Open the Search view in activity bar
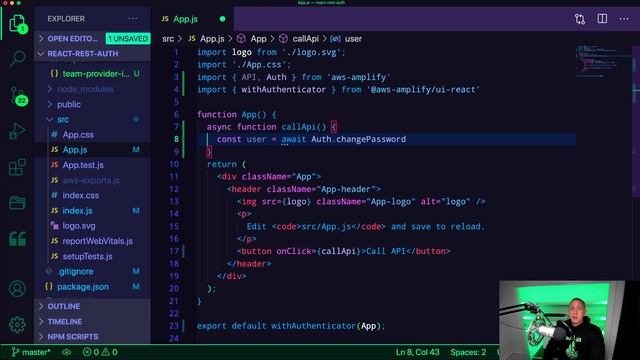This screenshot has width=640, height=360. coord(17,58)
